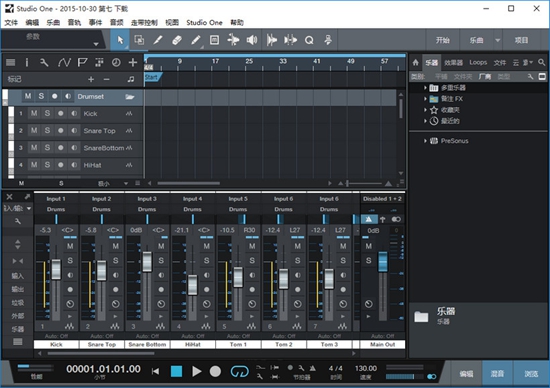Image resolution: width=550 pixels, height=388 pixels.
Task: Click the 编辑 button in transport bar
Action: (x=467, y=374)
